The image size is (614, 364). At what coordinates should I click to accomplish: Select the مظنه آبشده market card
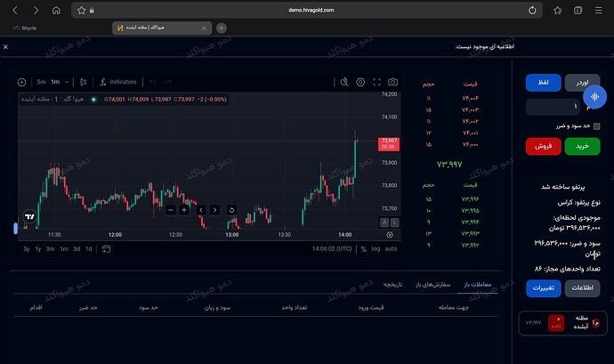[x=561, y=323]
